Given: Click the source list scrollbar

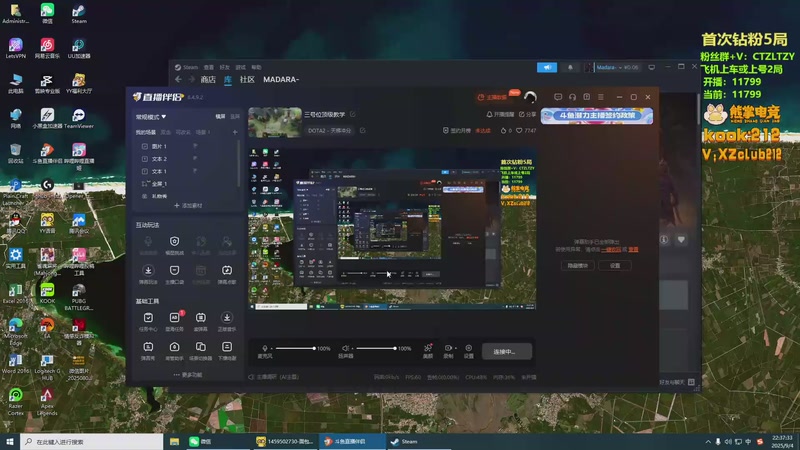Looking at the screenshot, I should point(238,163).
